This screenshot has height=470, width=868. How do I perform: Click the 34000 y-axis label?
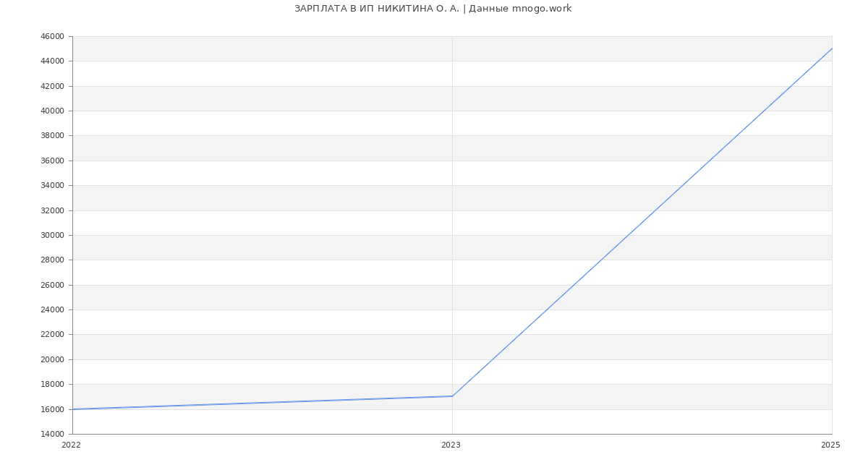52,185
